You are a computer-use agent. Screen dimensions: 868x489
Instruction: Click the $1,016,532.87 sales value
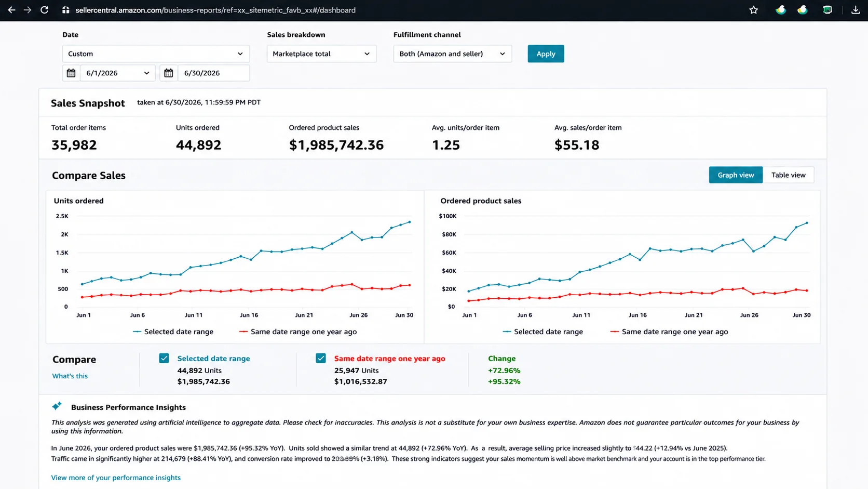tap(360, 381)
